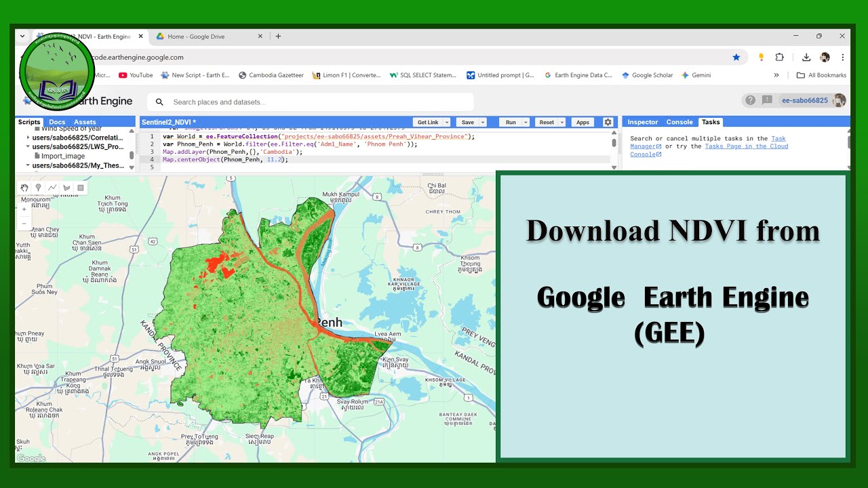Open Google Scholar bookmark
The height and width of the screenshot is (488, 868).
[x=647, y=75]
